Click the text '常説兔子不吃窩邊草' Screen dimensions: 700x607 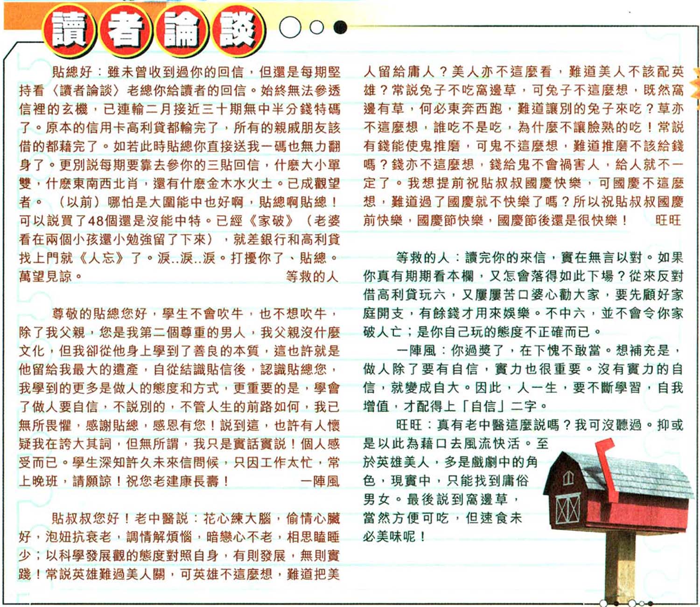(455, 91)
